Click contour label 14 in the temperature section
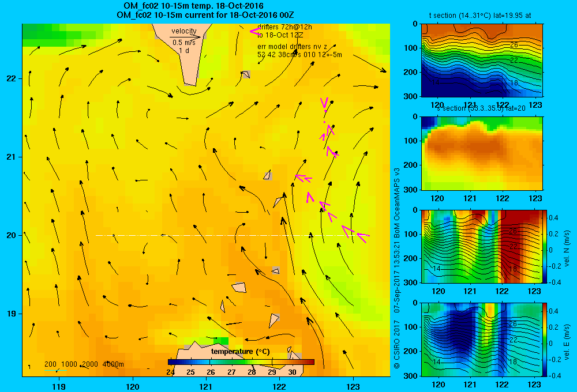Viewport: 577px width, 392px height. [x=435, y=82]
